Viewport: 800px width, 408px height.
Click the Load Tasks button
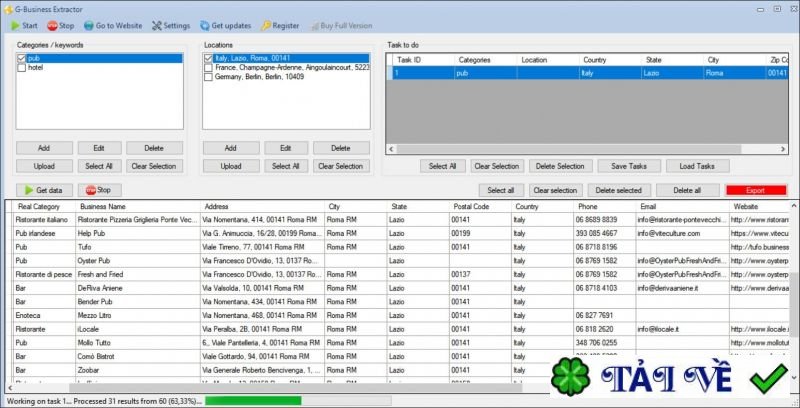pos(697,166)
